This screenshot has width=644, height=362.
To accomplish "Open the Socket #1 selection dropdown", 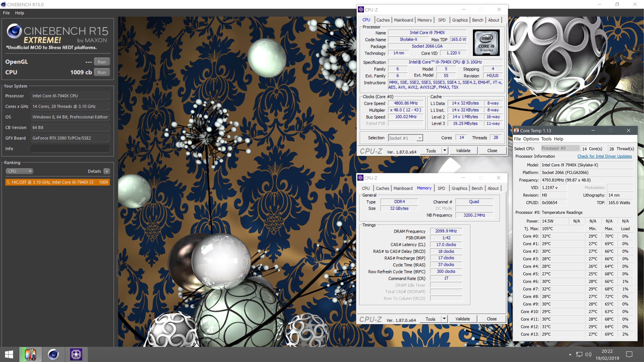I will pyautogui.click(x=406, y=138).
